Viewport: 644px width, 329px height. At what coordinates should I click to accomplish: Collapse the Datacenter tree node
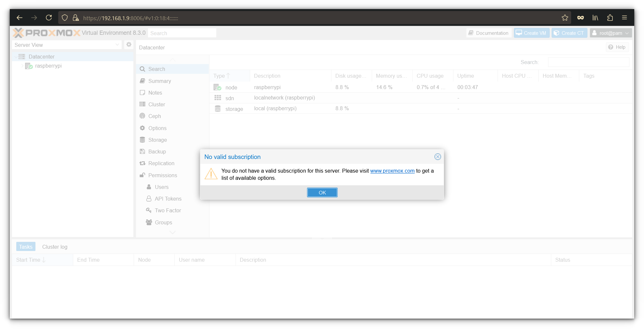click(x=15, y=57)
